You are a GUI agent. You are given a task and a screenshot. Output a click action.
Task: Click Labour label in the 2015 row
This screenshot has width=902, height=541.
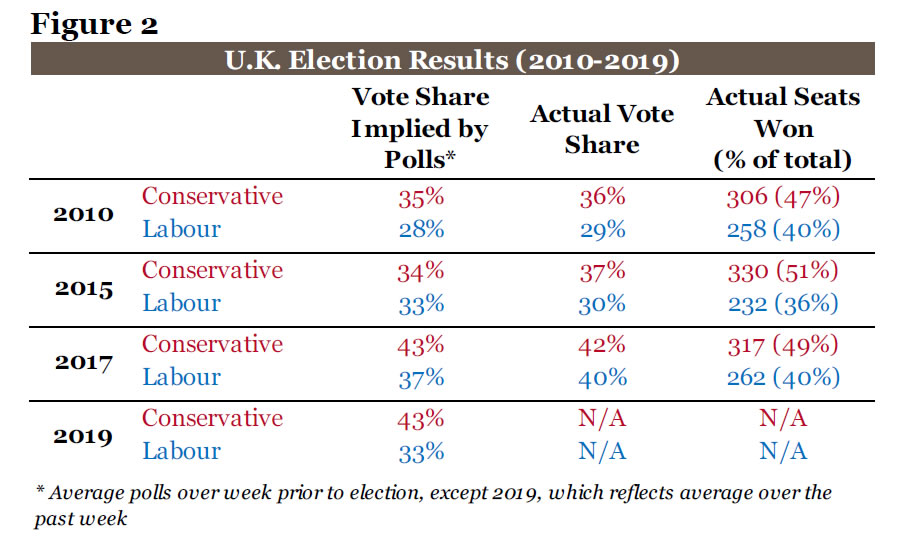point(181,303)
